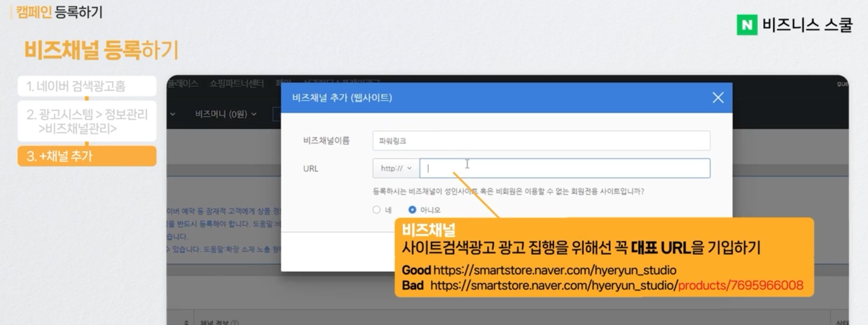Viewport: 868px width, 325px height.
Task: Click the 비즈채널이름 field label
Action: pyautogui.click(x=326, y=141)
